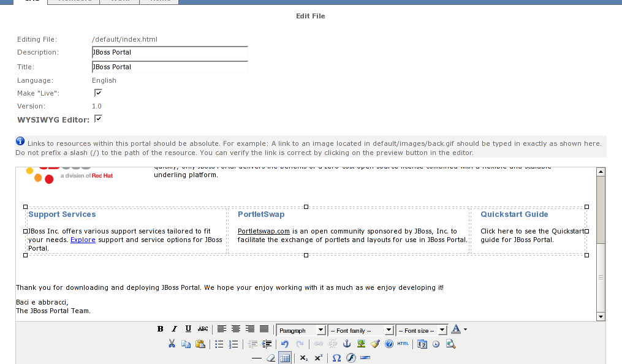
Task: Pick text color with the A swatch
Action: [x=455, y=329]
